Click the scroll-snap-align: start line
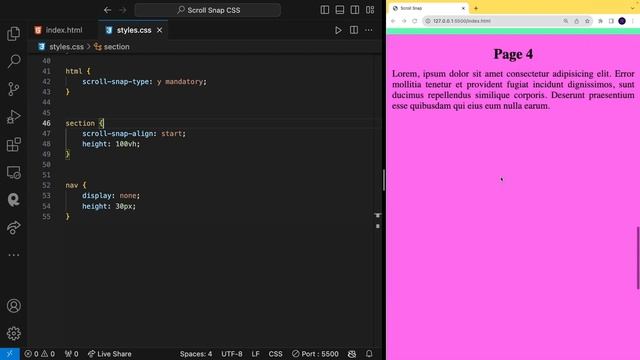 134,133
